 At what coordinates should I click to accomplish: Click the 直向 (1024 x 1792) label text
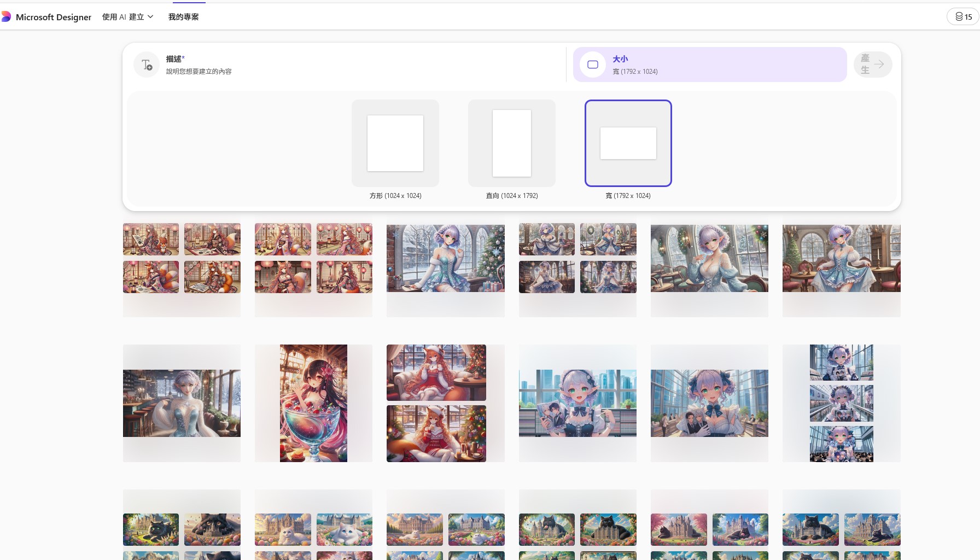(512, 196)
